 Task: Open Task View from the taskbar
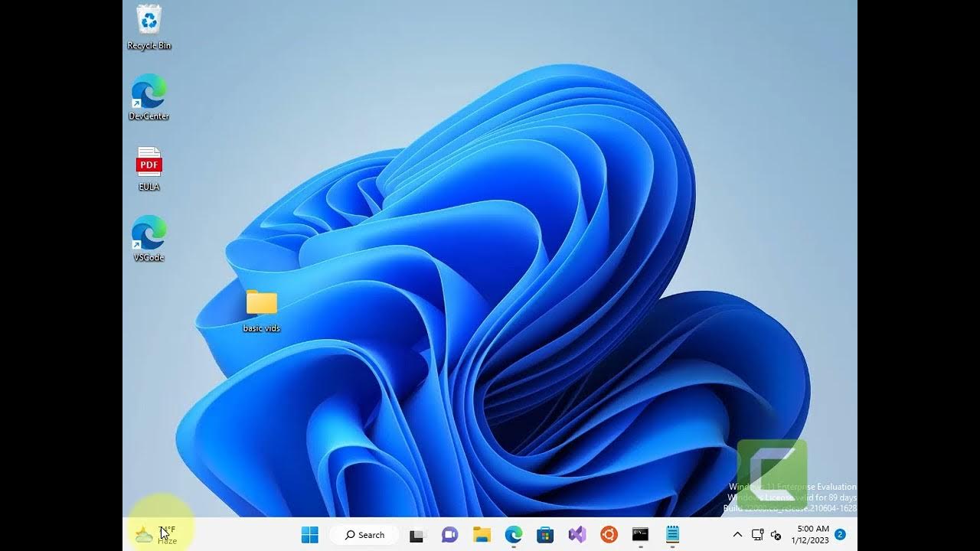(416, 535)
